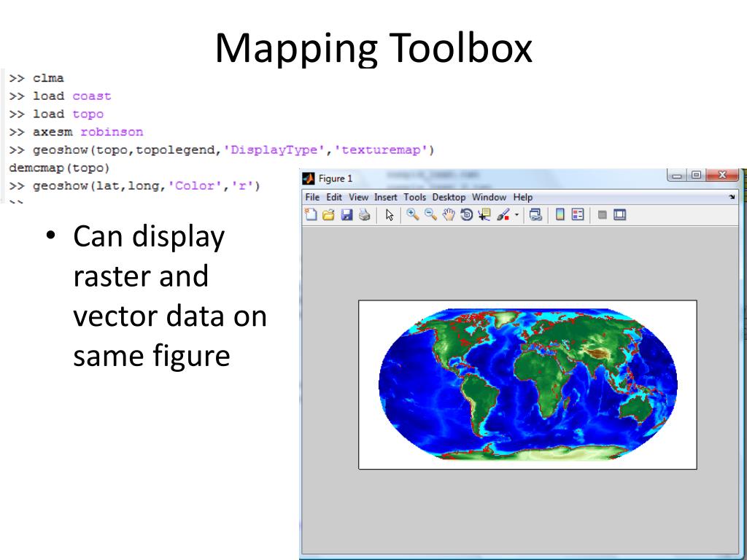Click the Open File folder icon
This screenshot has width=747, height=560.
point(328,215)
